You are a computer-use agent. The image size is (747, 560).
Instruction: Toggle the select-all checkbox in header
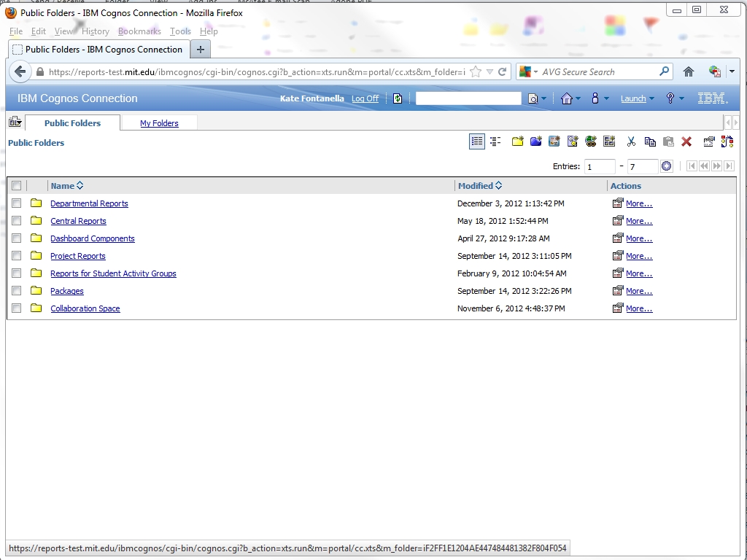[17, 186]
